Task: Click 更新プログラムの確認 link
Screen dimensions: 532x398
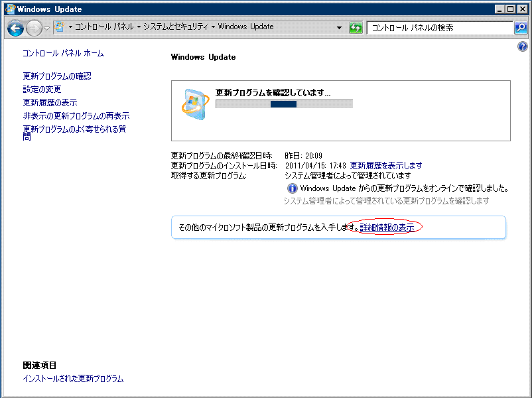Action: pyautogui.click(x=57, y=76)
